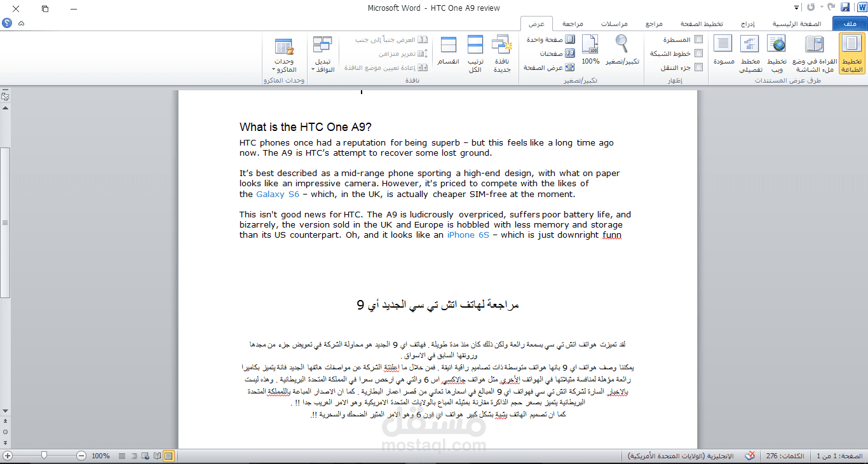Switch to Full Screen Reading (القراءة في وضع ملء الشاشة)

click(814, 53)
